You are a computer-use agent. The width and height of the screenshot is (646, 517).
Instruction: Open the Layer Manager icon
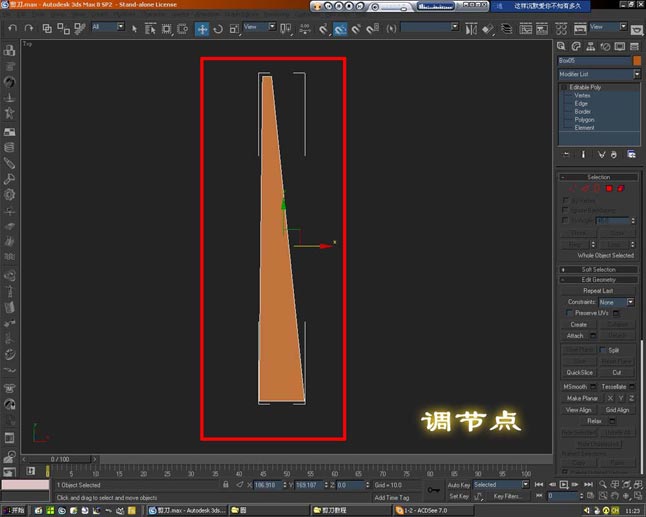506,29
